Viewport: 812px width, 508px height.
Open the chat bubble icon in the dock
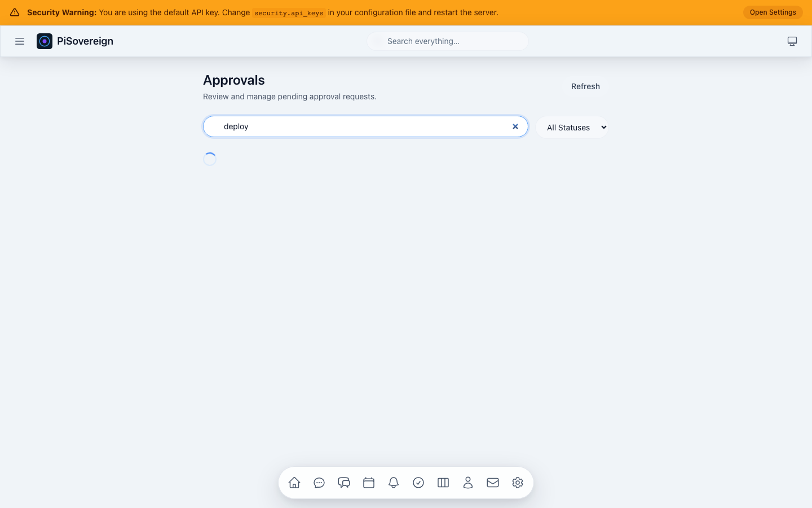(x=319, y=483)
